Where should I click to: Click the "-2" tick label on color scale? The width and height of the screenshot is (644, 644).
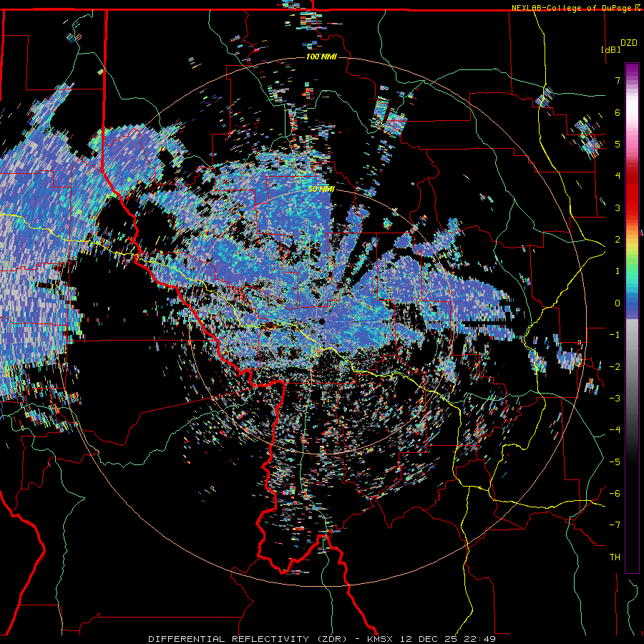615,367
